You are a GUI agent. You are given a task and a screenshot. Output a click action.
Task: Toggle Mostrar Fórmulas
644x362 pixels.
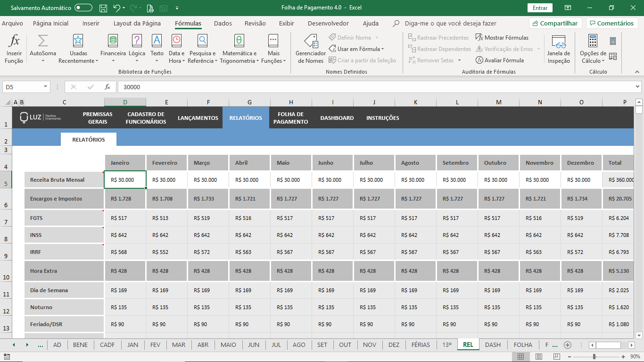point(502,38)
